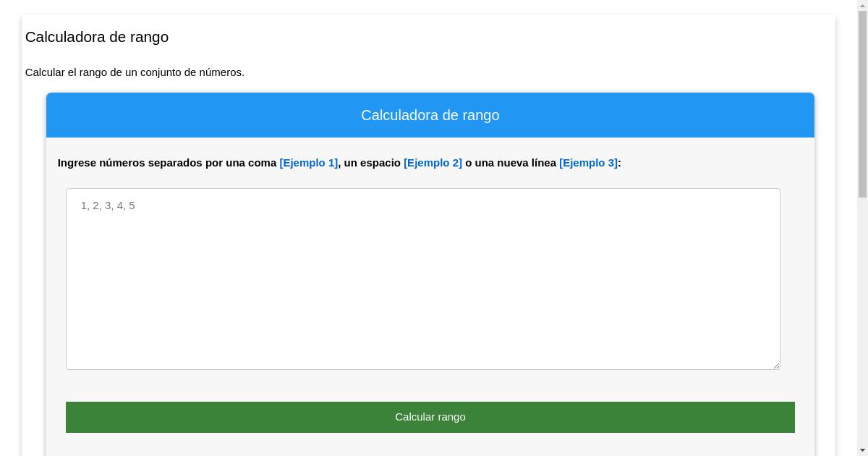Click the blue Calculadora de rango header
The height and width of the screenshot is (456, 868).
(430, 115)
